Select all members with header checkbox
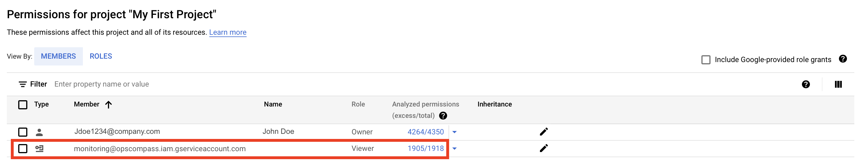The image size is (868, 164). [22, 105]
